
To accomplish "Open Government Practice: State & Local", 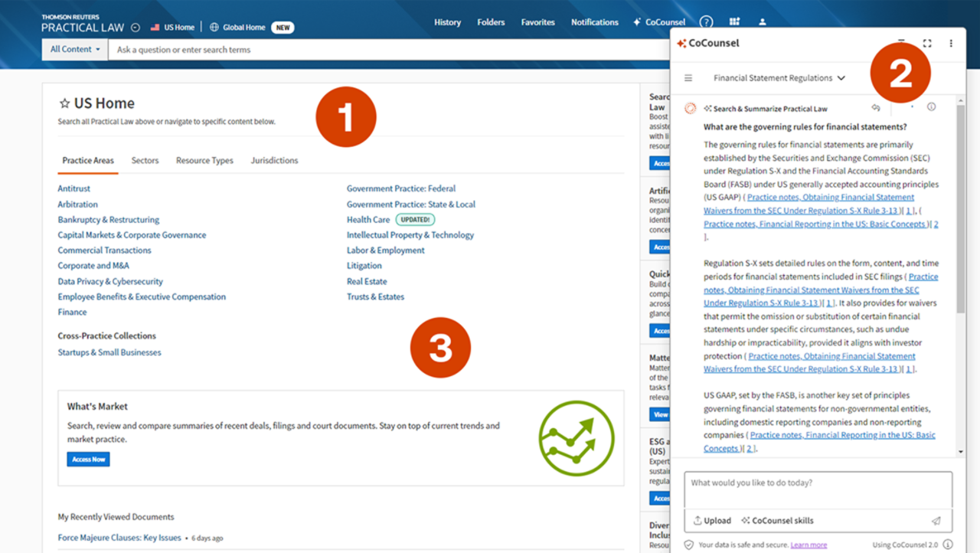I will [411, 205].
